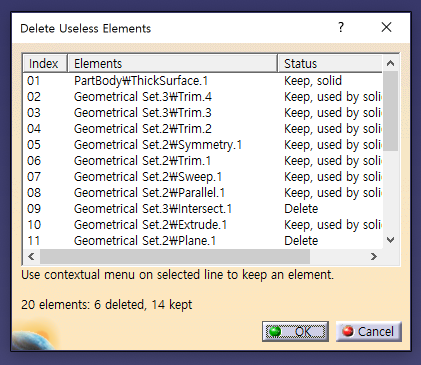Close the Delete Useless Elements dialog
The height and width of the screenshot is (365, 421).
386,27
